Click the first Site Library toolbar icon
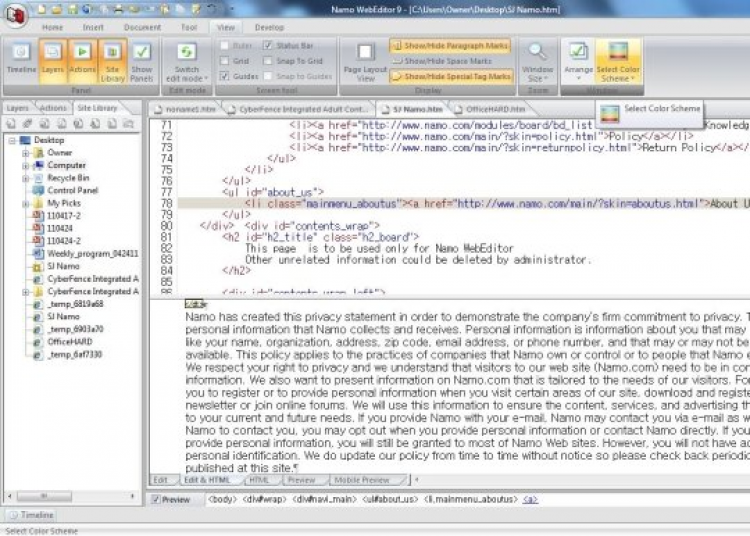Viewport: 750px width, 536px height. click(11, 124)
